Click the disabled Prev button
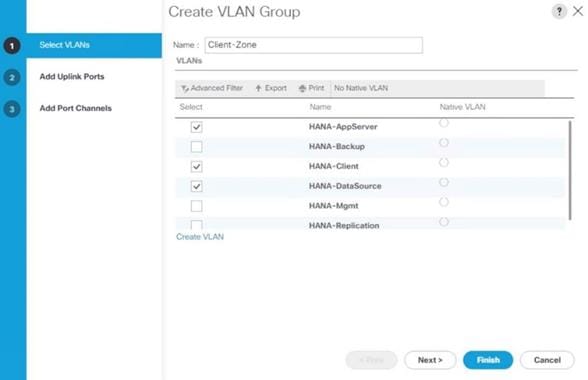This screenshot has height=380, width=588. click(371, 360)
